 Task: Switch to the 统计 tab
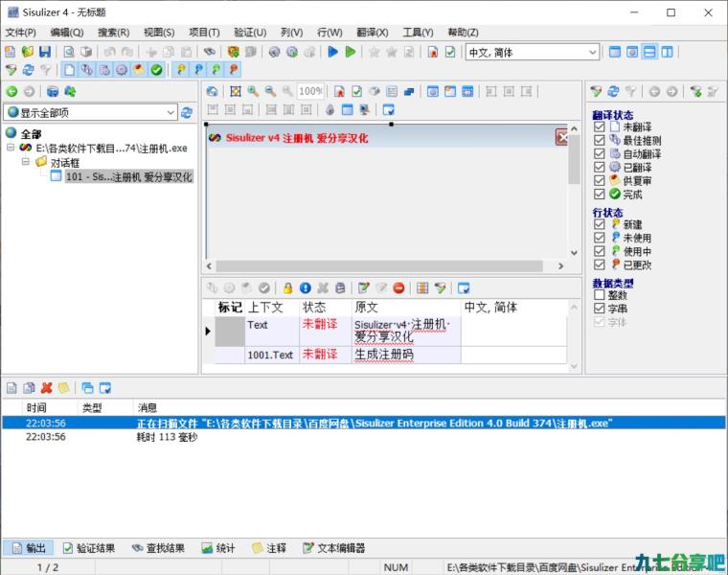pyautogui.click(x=218, y=548)
